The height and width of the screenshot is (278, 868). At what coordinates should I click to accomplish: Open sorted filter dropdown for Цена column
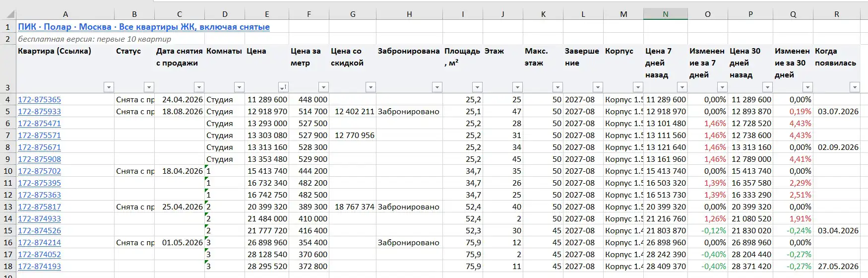283,87
